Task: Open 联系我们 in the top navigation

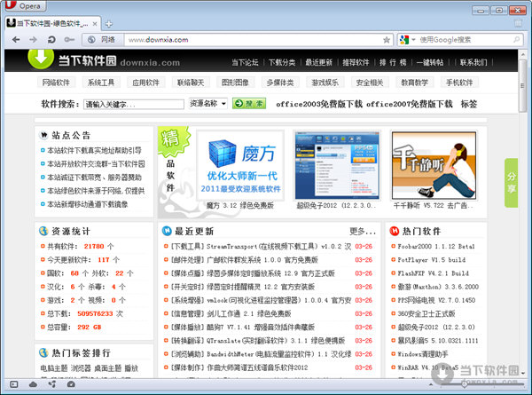Action: point(473,62)
